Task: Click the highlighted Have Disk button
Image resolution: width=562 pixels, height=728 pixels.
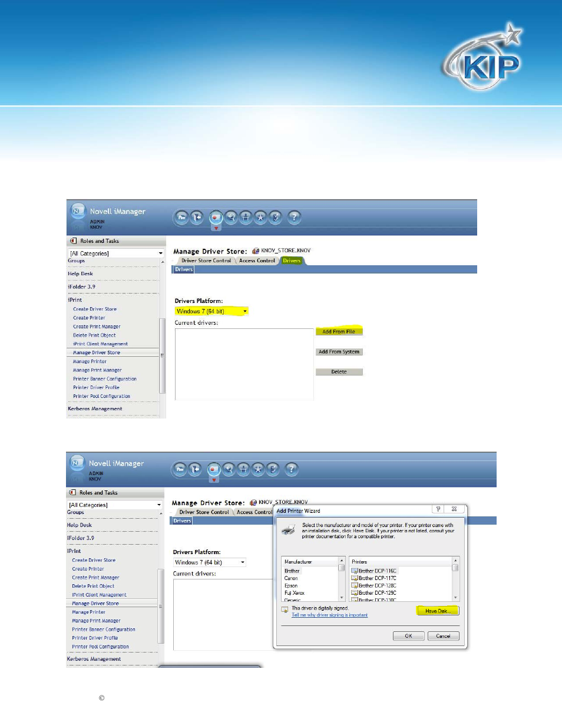Action: pyautogui.click(x=437, y=611)
